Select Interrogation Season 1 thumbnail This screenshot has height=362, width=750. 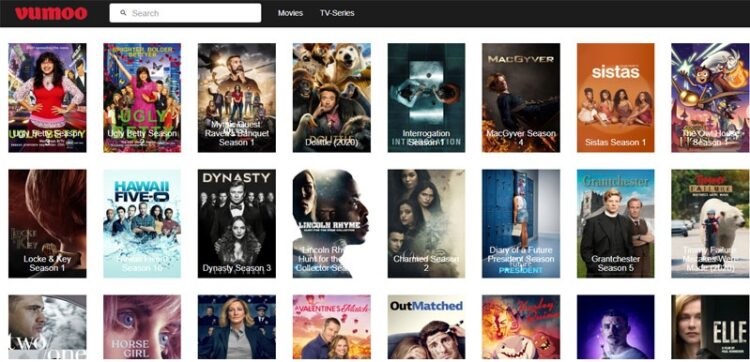point(426,98)
